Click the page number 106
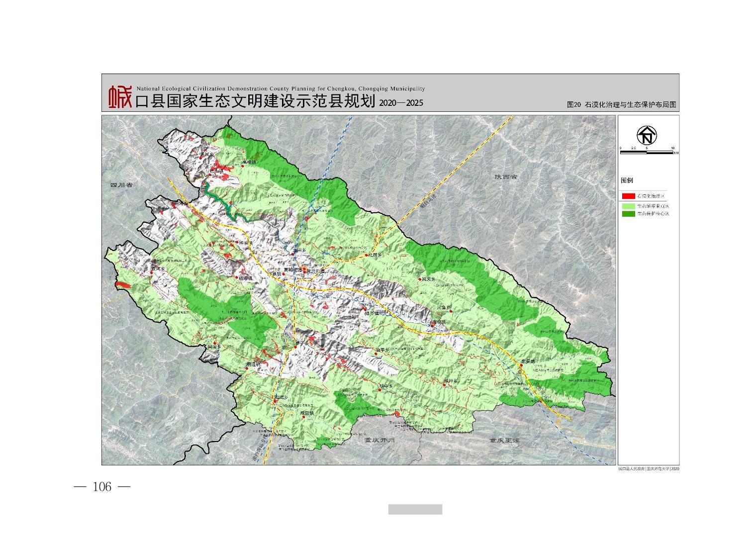Screen dimensions: 756x534 coord(102,487)
